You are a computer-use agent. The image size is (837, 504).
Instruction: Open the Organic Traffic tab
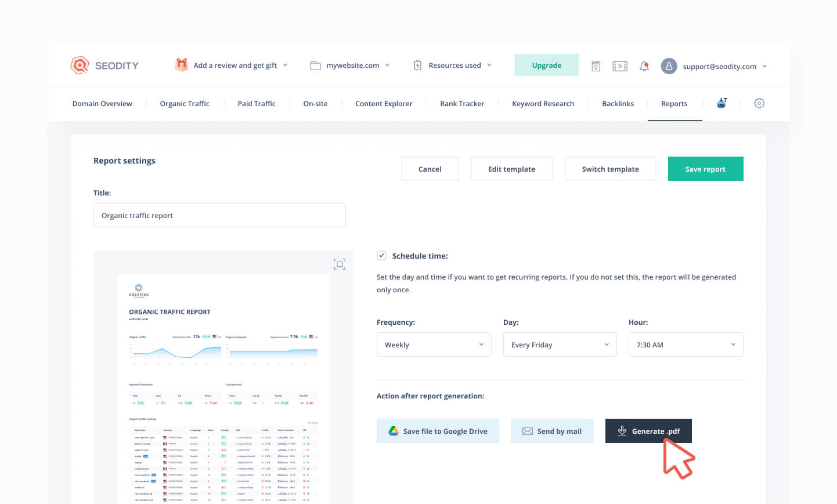pyautogui.click(x=185, y=104)
